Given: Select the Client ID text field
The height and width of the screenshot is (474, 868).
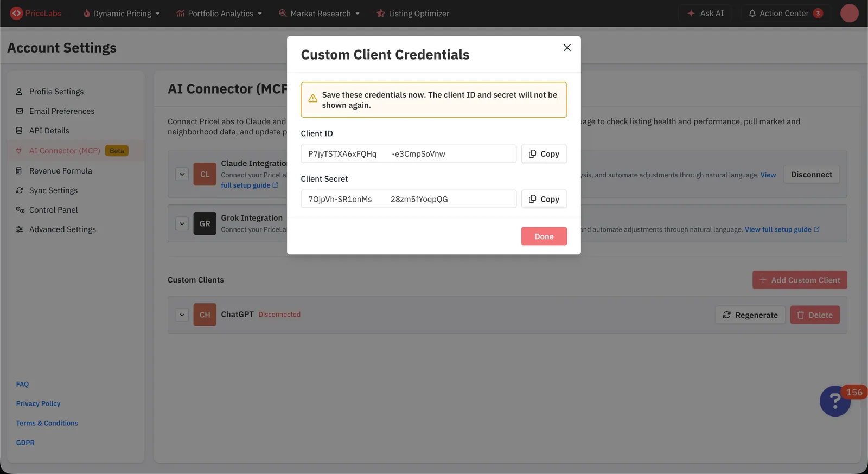Looking at the screenshot, I should (x=409, y=154).
